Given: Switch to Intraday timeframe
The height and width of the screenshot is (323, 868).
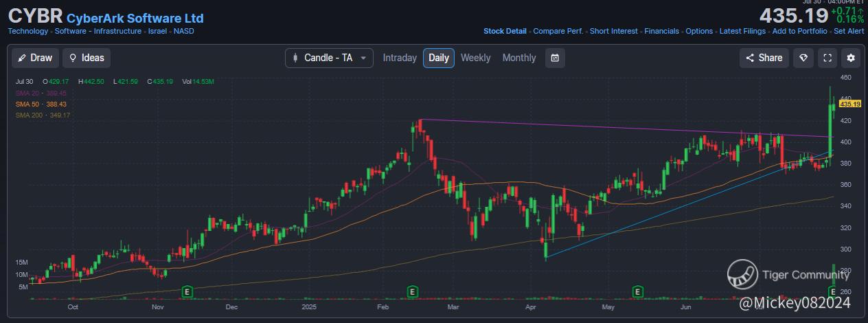Looking at the screenshot, I should (400, 58).
